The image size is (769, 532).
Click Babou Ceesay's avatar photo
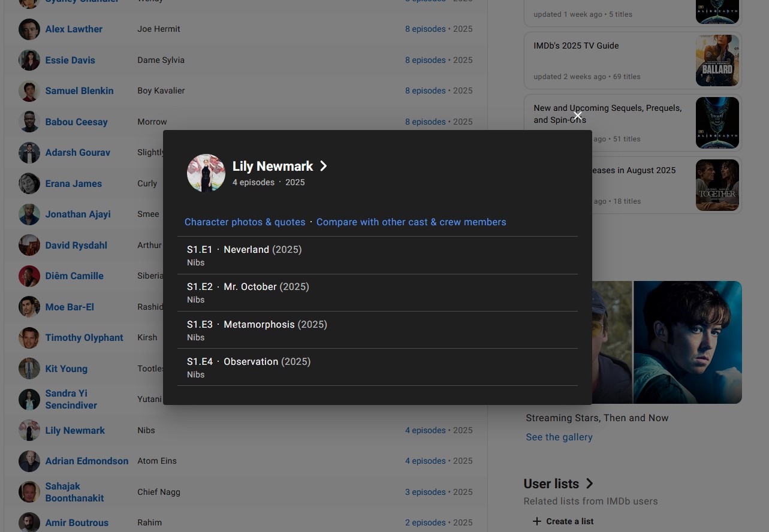tap(29, 122)
